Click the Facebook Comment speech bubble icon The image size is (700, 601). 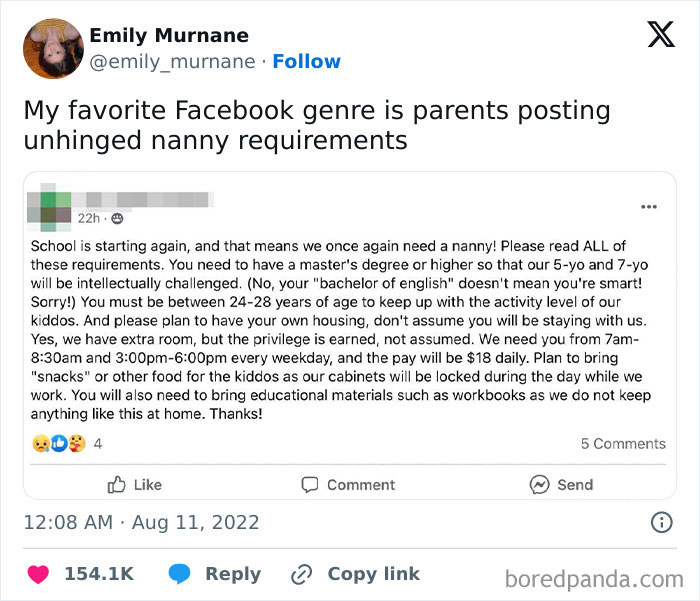coord(310,484)
